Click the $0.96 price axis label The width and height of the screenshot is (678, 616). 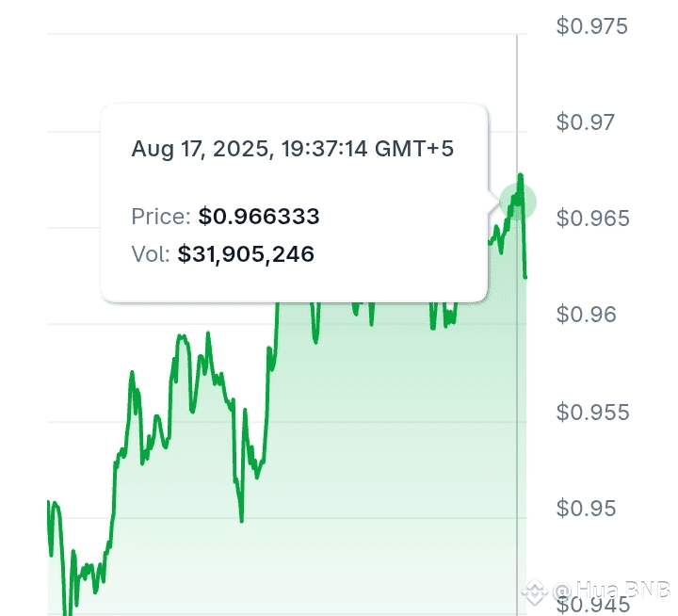pos(586,314)
